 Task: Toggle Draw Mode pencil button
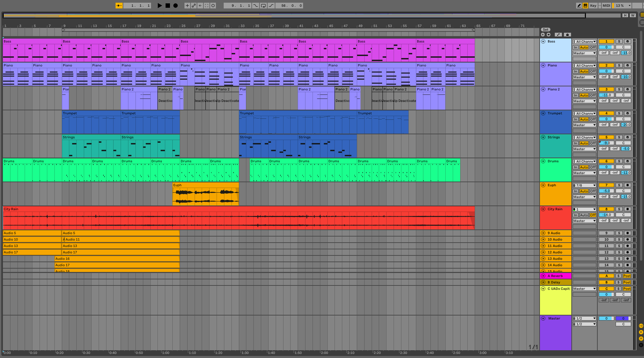click(579, 5)
